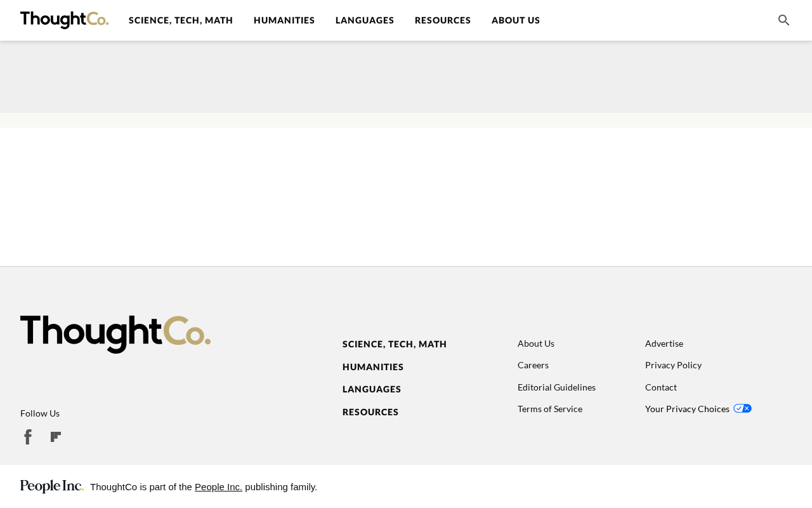Click the footer Contact link
Image resolution: width=812 pixels, height=508 pixels.
click(x=661, y=387)
